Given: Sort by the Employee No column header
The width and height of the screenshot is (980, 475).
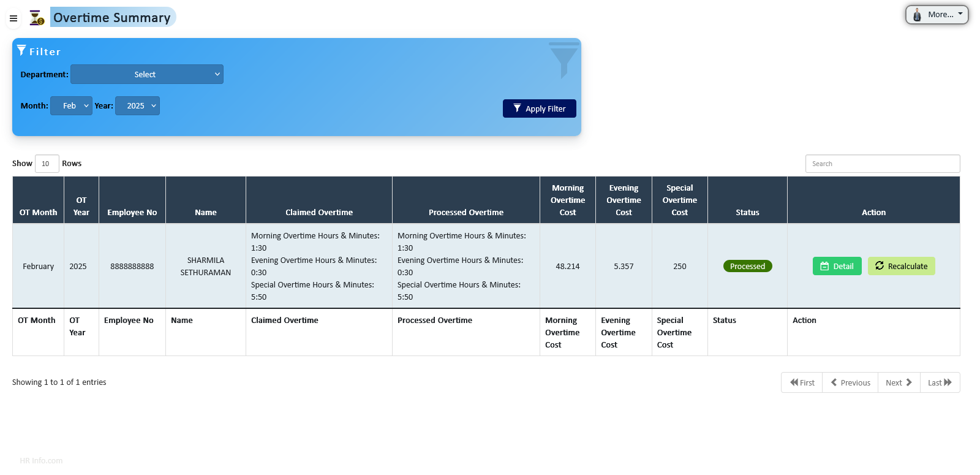Looking at the screenshot, I should pos(132,212).
